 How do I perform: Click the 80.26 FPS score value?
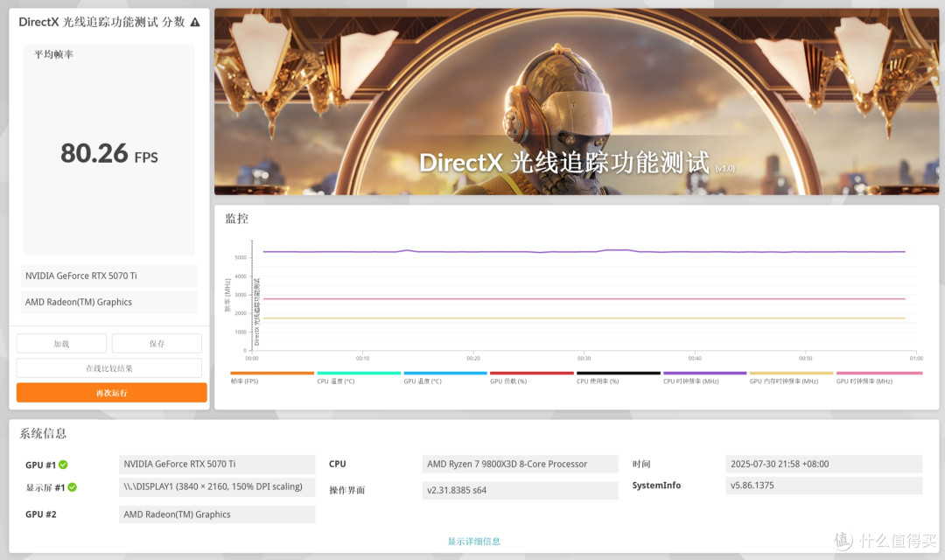pos(109,153)
